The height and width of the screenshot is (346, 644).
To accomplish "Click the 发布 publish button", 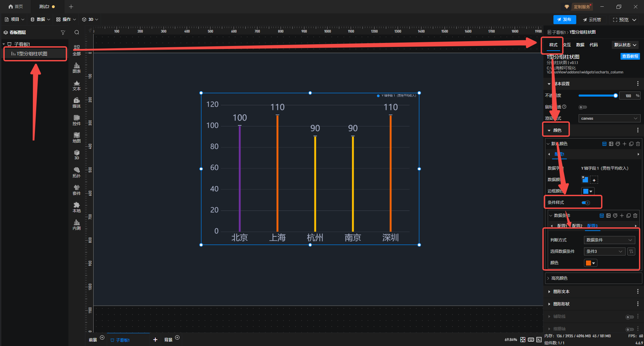I will point(565,19).
